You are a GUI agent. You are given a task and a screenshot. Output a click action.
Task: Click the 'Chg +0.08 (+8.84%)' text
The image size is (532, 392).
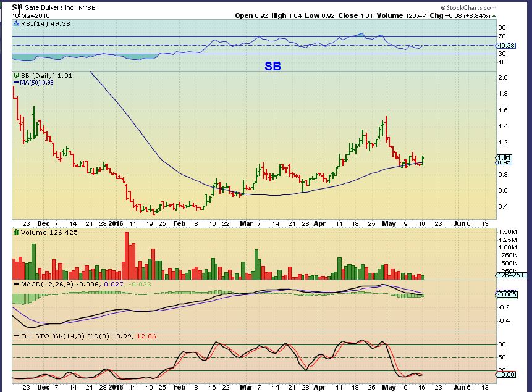[x=460, y=15]
